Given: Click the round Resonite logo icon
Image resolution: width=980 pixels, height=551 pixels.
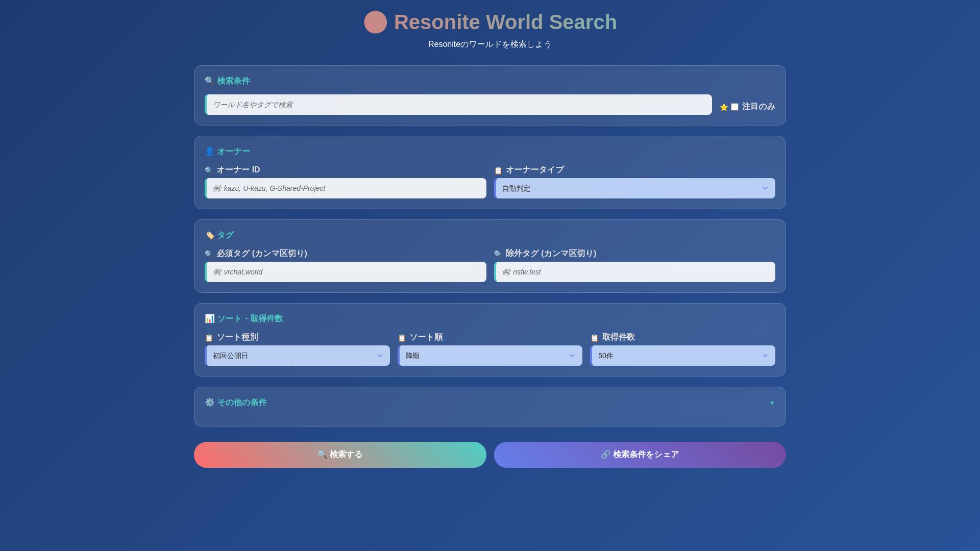Looking at the screenshot, I should coord(375,22).
